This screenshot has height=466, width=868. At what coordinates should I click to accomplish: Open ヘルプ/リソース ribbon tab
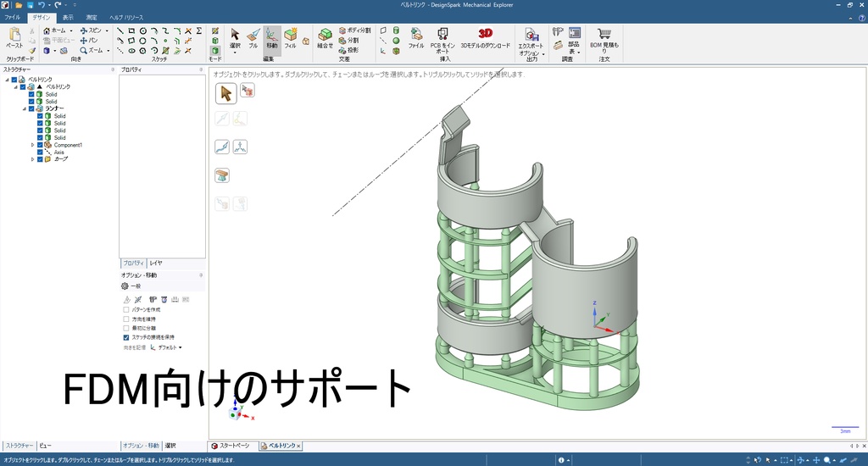[126, 18]
